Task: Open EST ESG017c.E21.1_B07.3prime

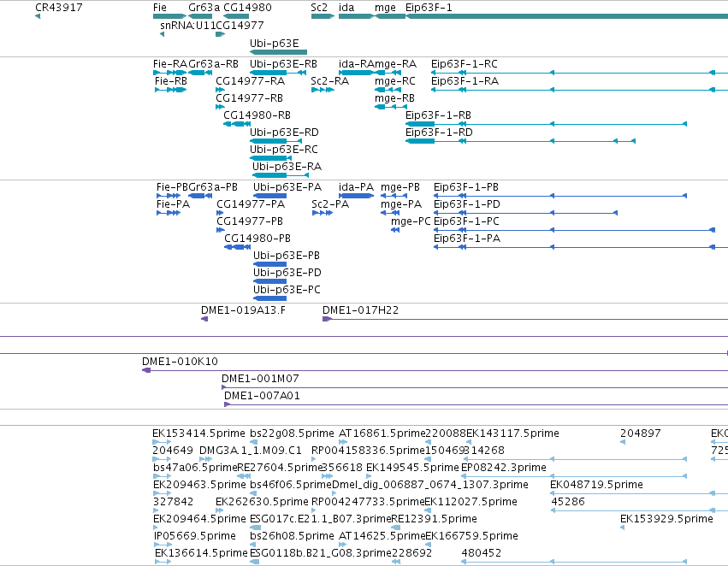Action: tap(320, 519)
